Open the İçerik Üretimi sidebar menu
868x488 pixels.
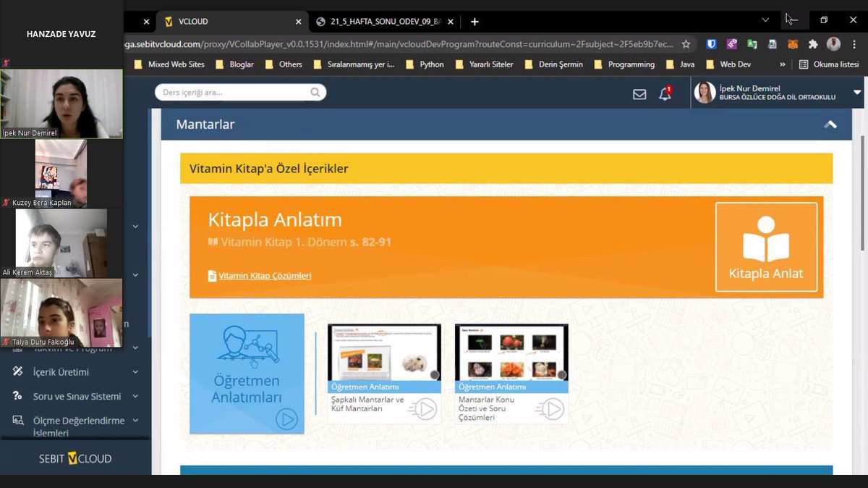pos(75,372)
